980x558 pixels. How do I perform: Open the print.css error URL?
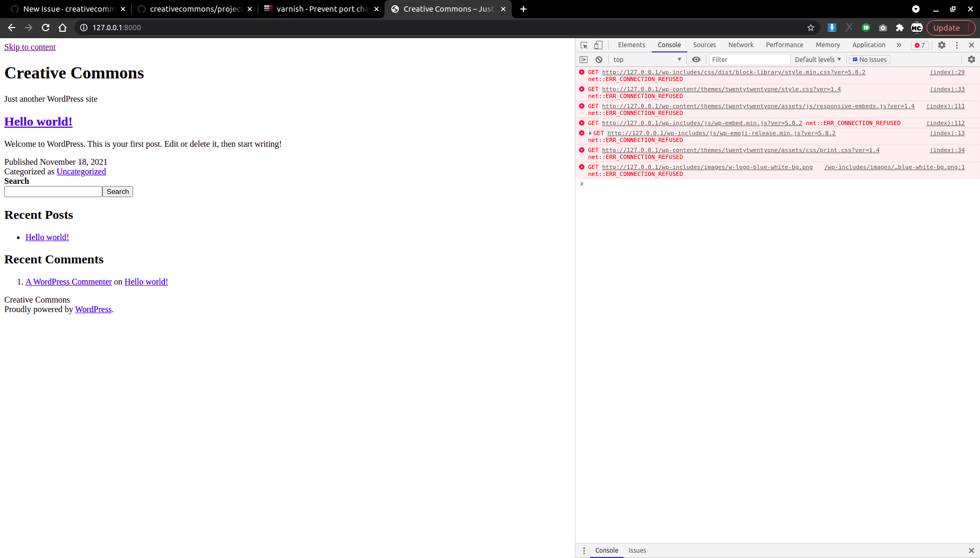(x=740, y=150)
